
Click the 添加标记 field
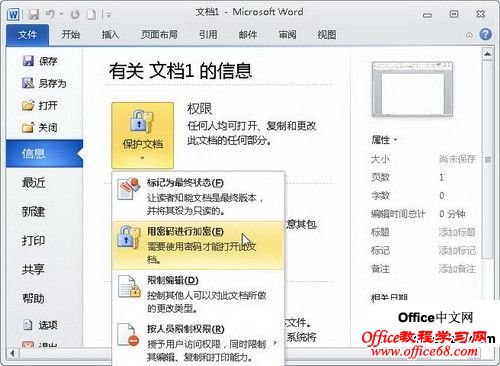457,250
